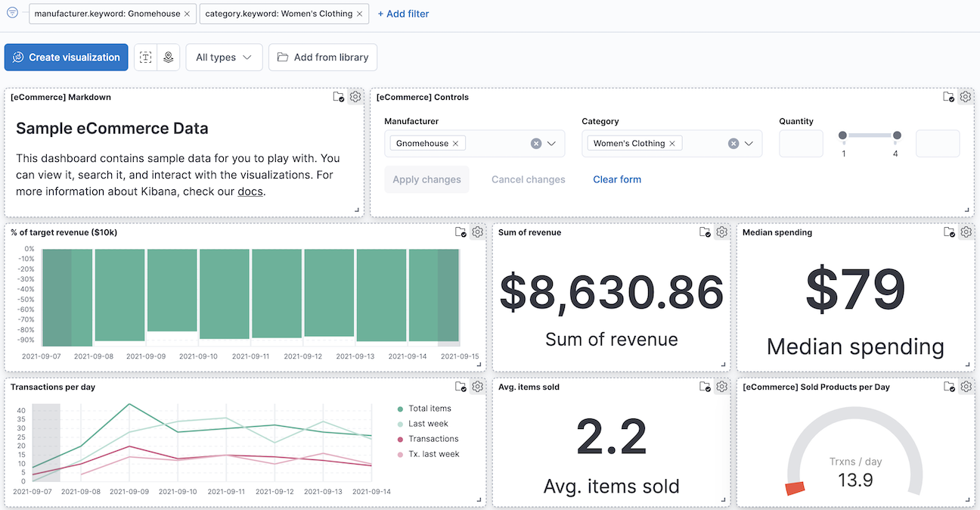This screenshot has width=980, height=510.
Task: Select the text annotation tool in the toolbar
Action: (x=145, y=57)
